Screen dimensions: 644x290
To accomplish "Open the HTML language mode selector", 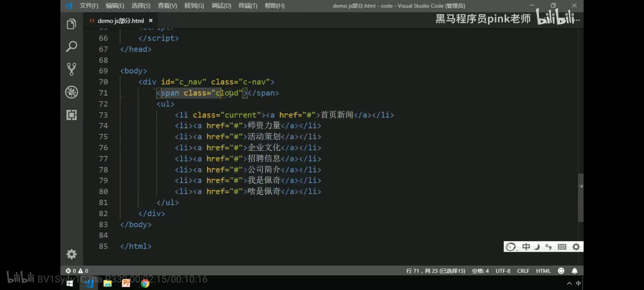I will coord(543,271).
